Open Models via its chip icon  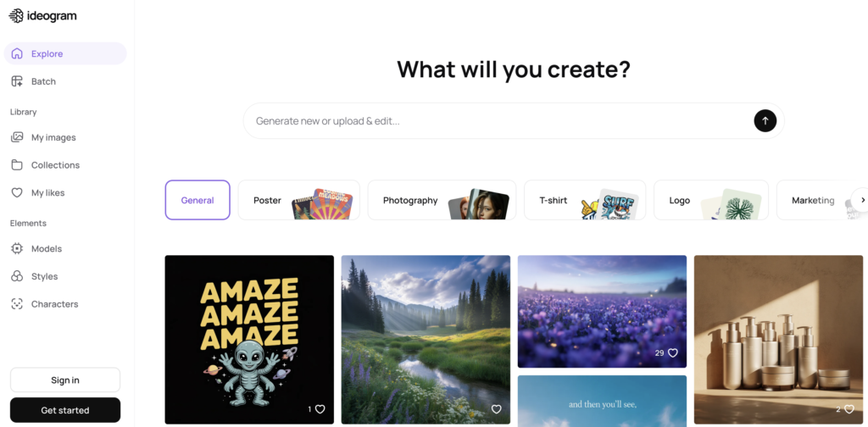coord(17,248)
